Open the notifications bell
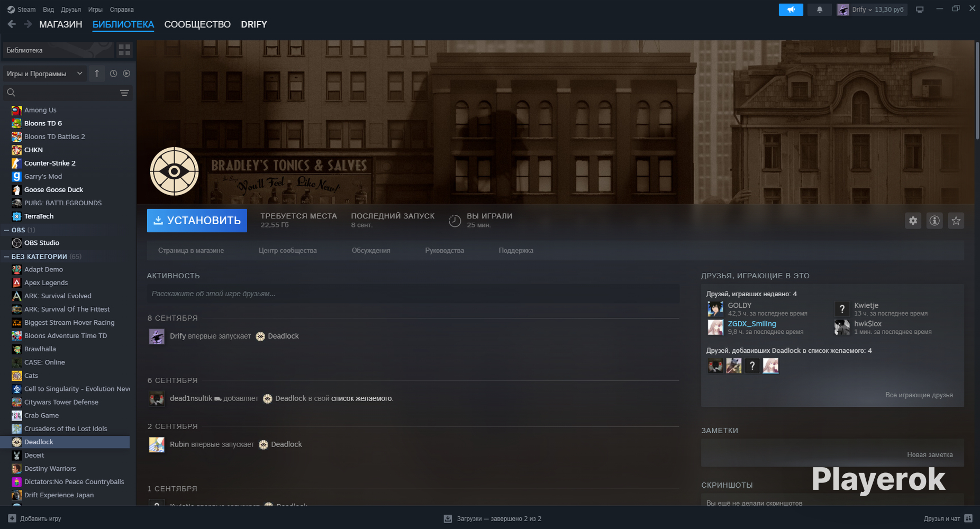Screen dimensions: 980x529 [x=820, y=10]
